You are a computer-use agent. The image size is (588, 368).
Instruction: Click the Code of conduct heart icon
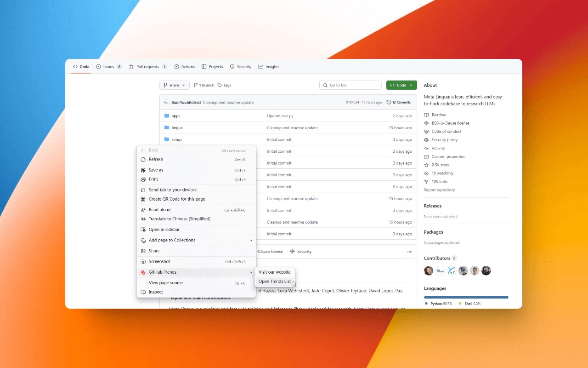[426, 132]
